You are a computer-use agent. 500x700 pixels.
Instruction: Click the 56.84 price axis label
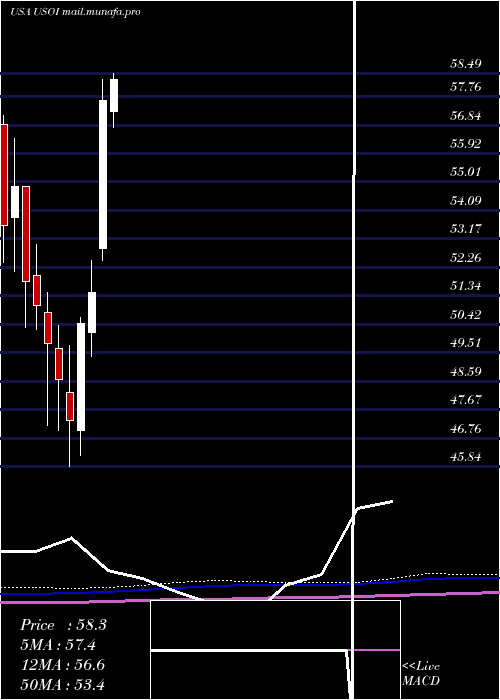[x=466, y=116]
